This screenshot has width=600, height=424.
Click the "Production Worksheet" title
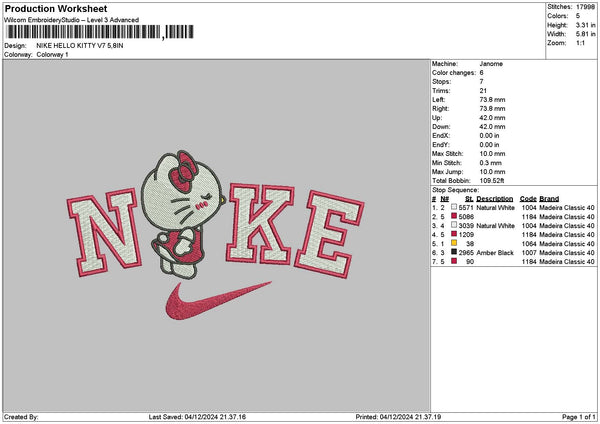56,8
